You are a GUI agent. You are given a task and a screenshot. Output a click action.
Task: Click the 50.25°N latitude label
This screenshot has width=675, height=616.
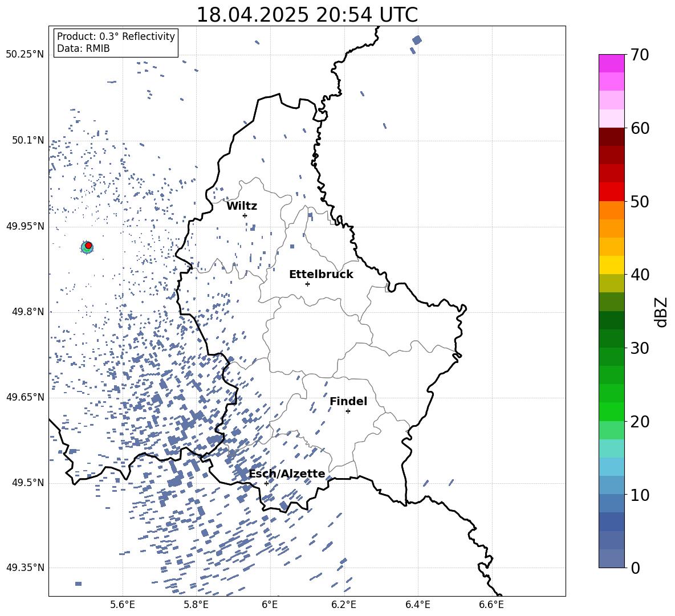(25, 55)
